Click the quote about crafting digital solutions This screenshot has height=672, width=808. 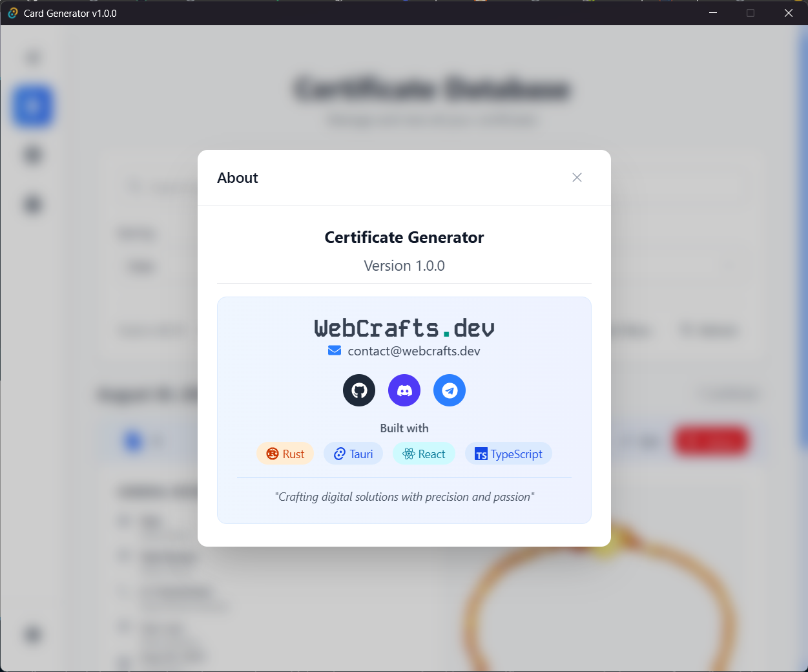[x=404, y=497]
